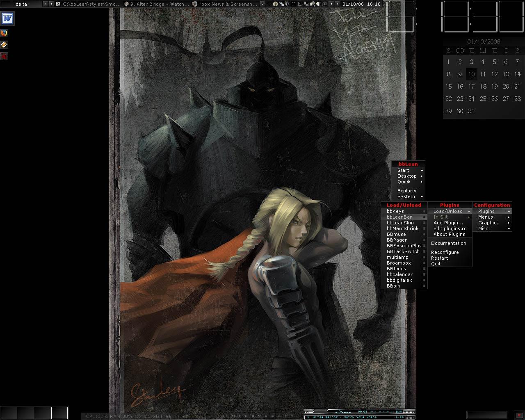525x420 pixels.
Task: Select day 10 in the calendar
Action: point(472,74)
